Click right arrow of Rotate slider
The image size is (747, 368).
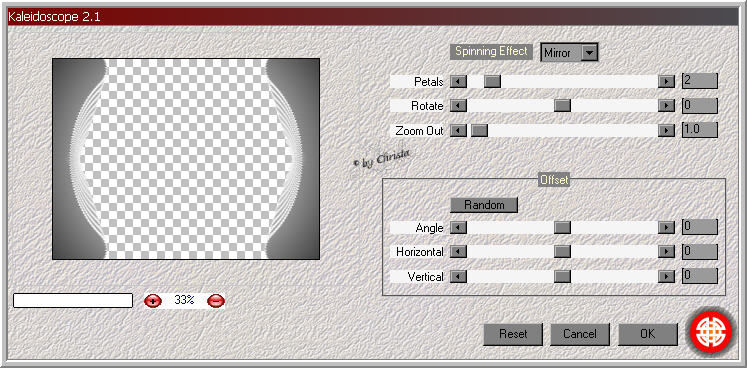[x=666, y=105]
